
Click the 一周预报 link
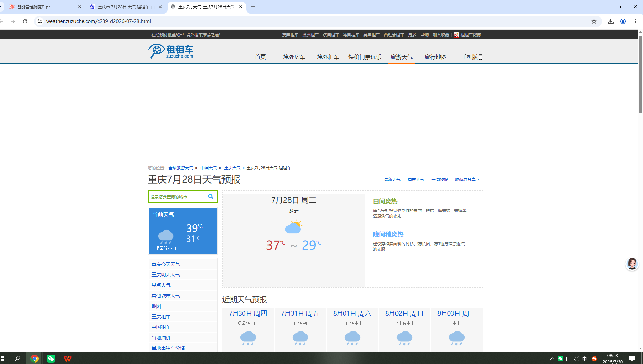tap(440, 180)
